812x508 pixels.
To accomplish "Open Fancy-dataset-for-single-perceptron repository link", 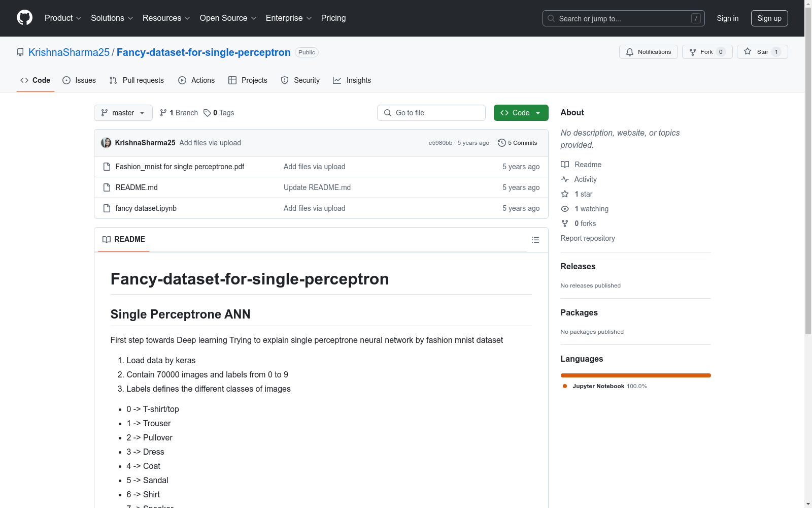I will pyautogui.click(x=204, y=52).
